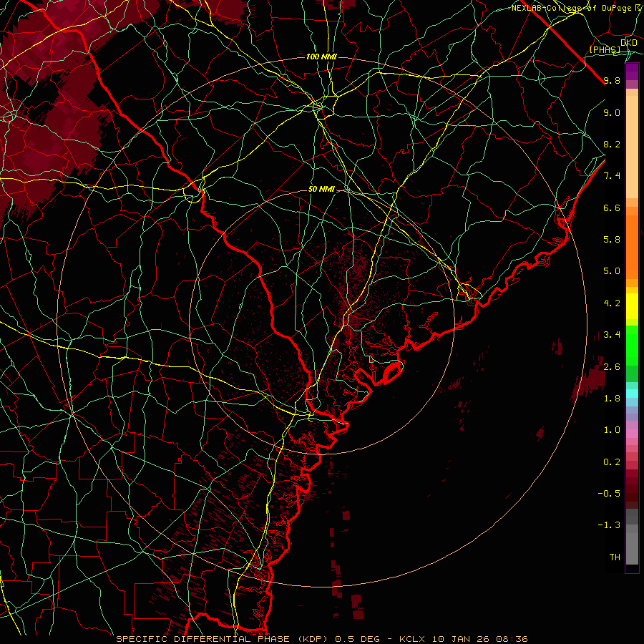Image resolution: width=644 pixels, height=644 pixels.
Task: Click the 0.2 value on the color scale
Action: click(612, 462)
